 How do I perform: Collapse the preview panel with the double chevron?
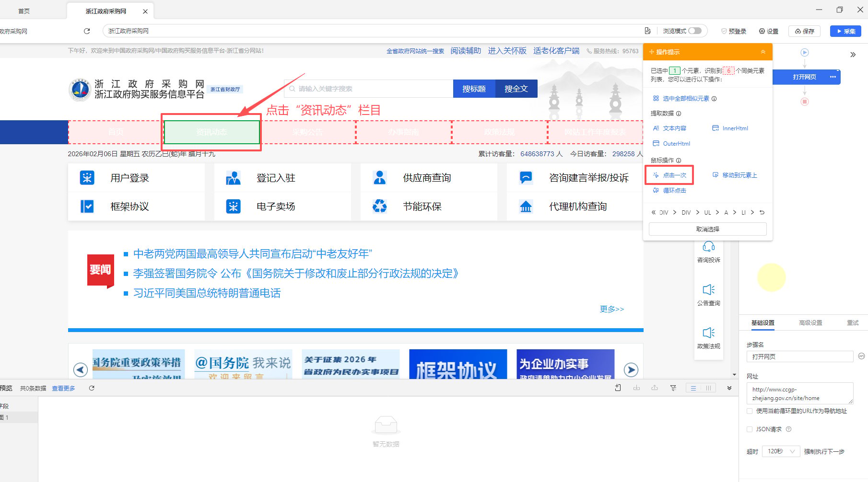[x=729, y=388]
